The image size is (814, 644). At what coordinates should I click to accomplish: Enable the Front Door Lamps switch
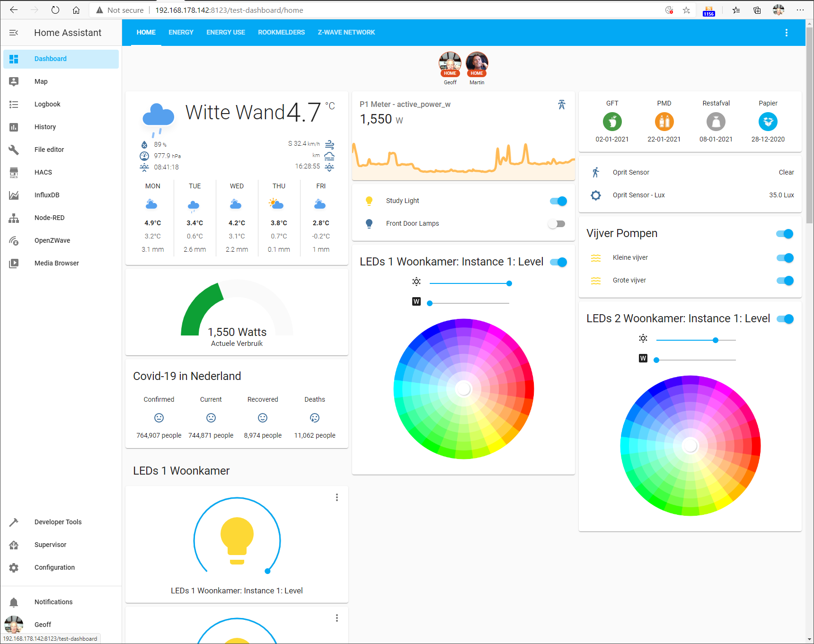tap(557, 224)
